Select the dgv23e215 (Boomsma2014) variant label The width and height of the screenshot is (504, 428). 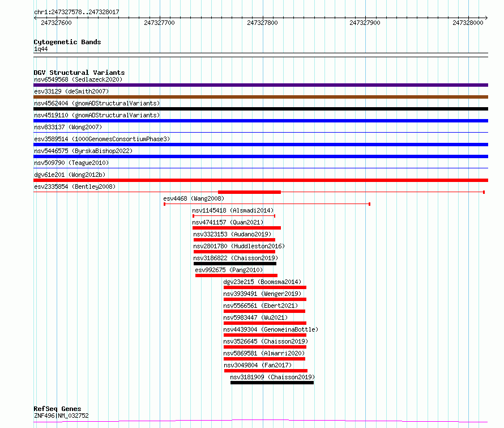(262, 282)
